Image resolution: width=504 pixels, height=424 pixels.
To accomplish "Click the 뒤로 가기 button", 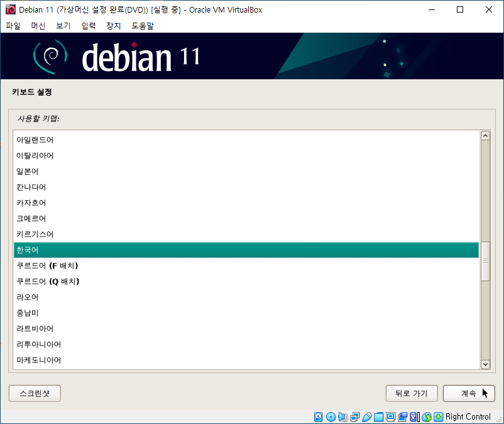I will (412, 393).
